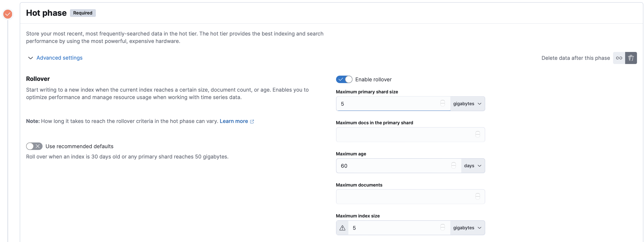Click the warning icon in Maximum index size
The width and height of the screenshot is (644, 242).
342,228
